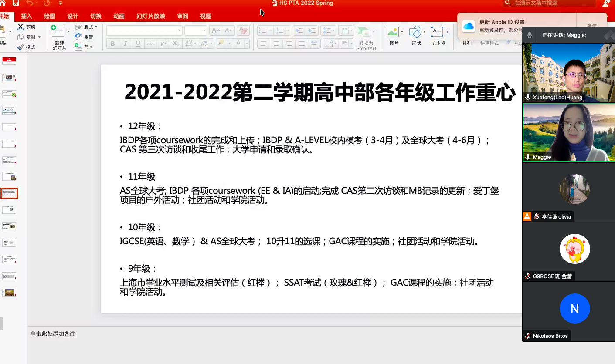615x364 pixels.
Task: Click the Arrange (排列) button
Action: click(467, 43)
